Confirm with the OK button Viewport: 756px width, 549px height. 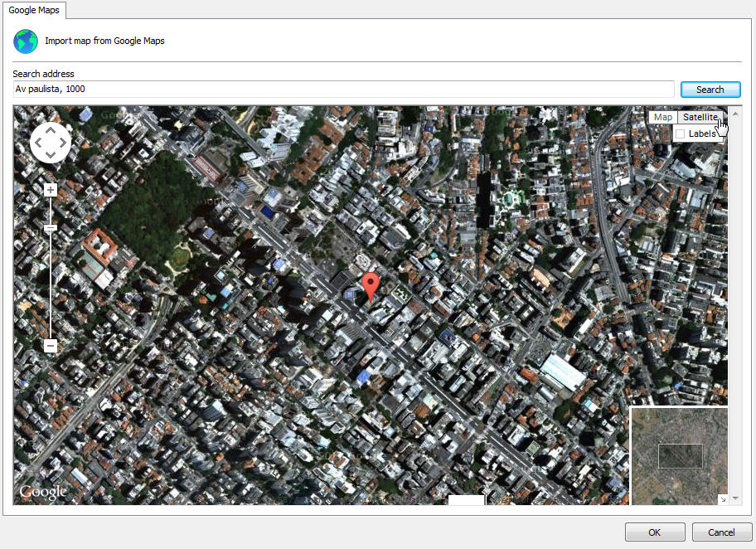point(655,532)
